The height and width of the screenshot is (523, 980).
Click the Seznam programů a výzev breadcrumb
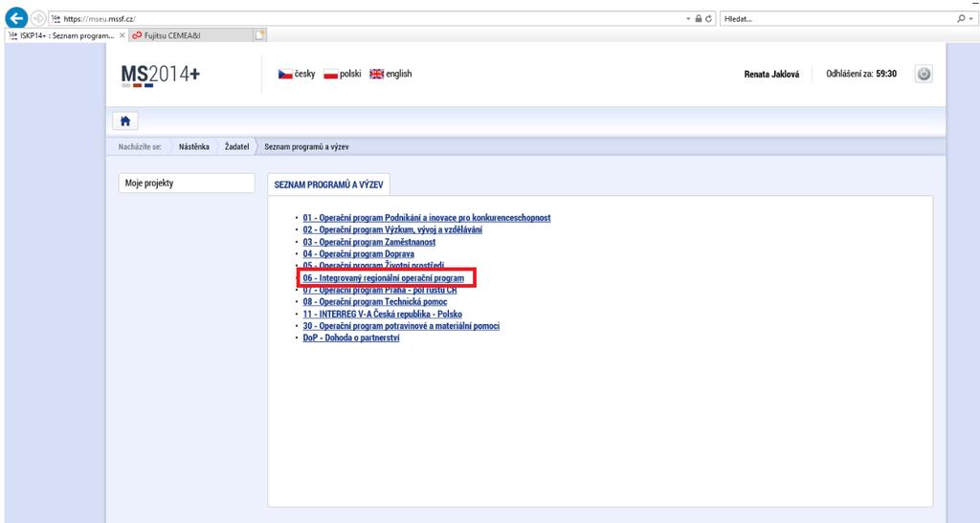pos(306,146)
